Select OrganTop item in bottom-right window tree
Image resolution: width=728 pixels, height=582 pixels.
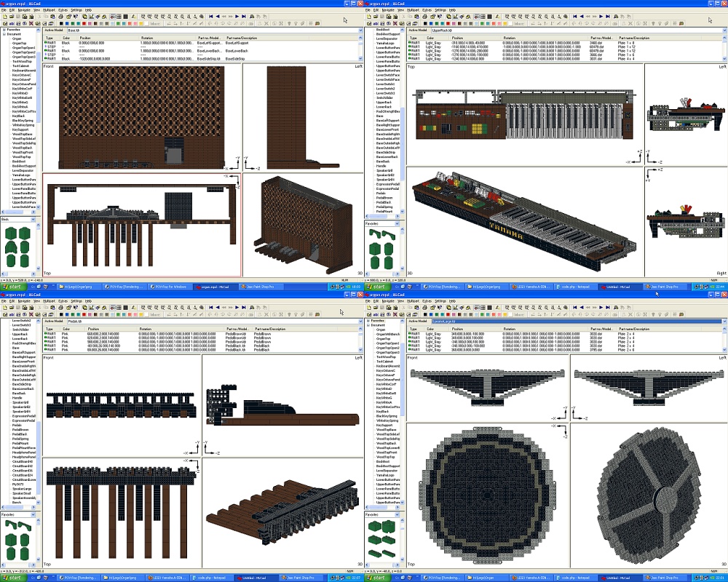coord(383,339)
